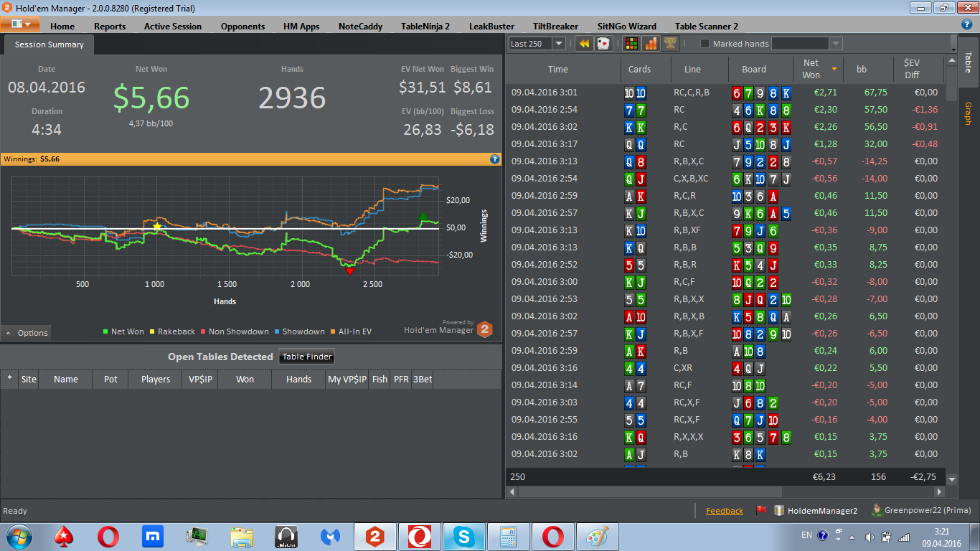Click the volume speaker tray icon
This screenshot has height=551, width=980.
(x=870, y=536)
